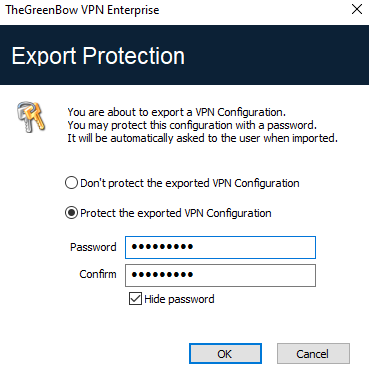Confirm the export with OK
This screenshot has height=368, width=369.
pos(225,354)
